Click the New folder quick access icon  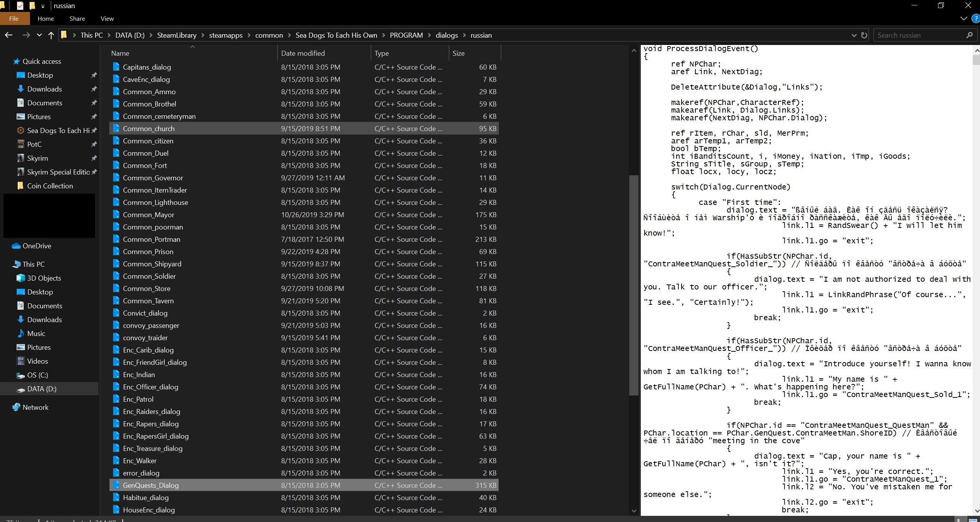(x=32, y=6)
